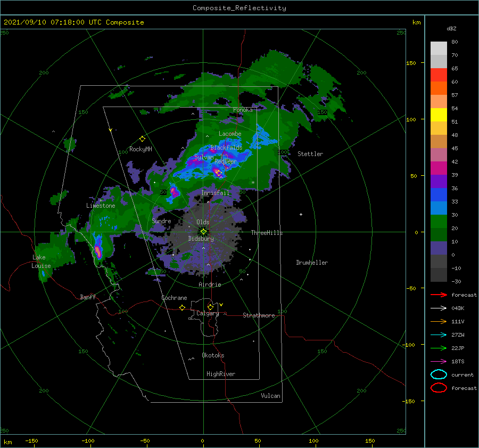Click the Sundre label
479x448 pixels.
click(161, 221)
